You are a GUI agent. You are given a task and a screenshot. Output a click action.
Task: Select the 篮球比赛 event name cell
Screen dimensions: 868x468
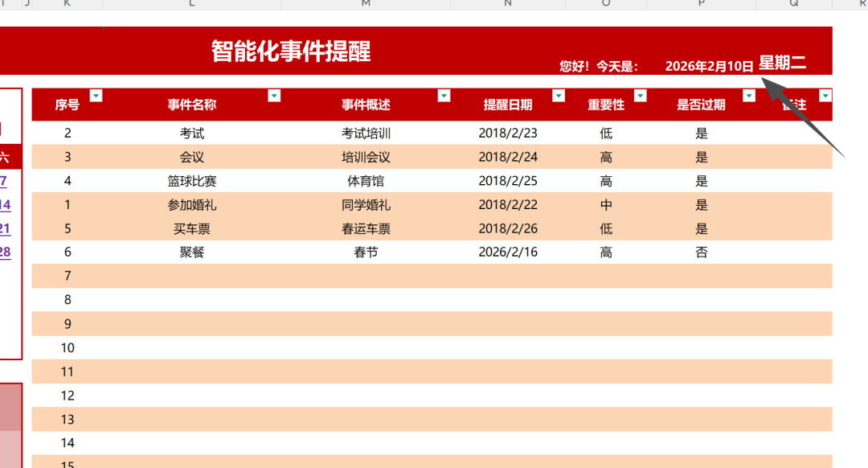tap(191, 181)
